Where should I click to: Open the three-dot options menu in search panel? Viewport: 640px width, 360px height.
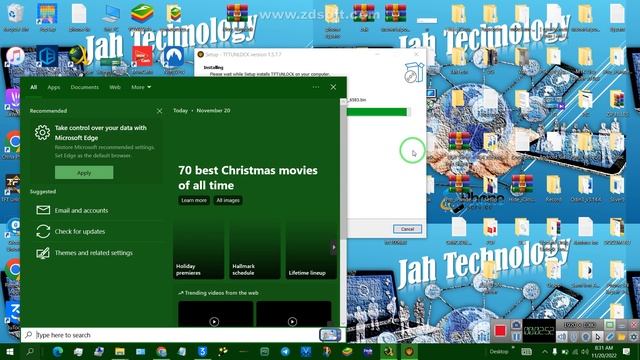point(316,87)
